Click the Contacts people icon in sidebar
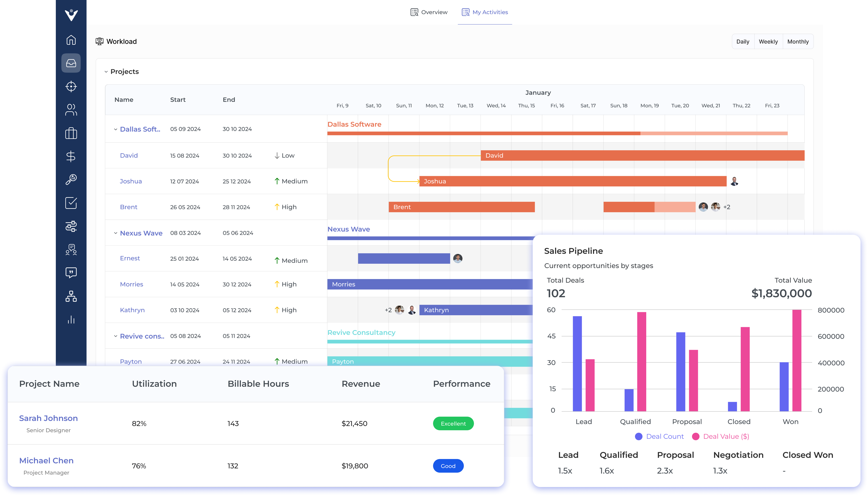The image size is (868, 496). point(71,110)
